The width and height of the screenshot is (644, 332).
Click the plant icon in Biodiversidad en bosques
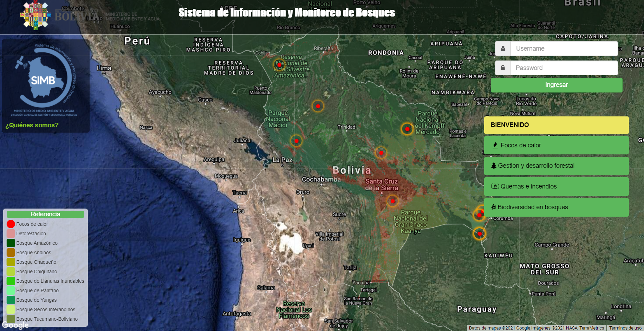tap(494, 207)
